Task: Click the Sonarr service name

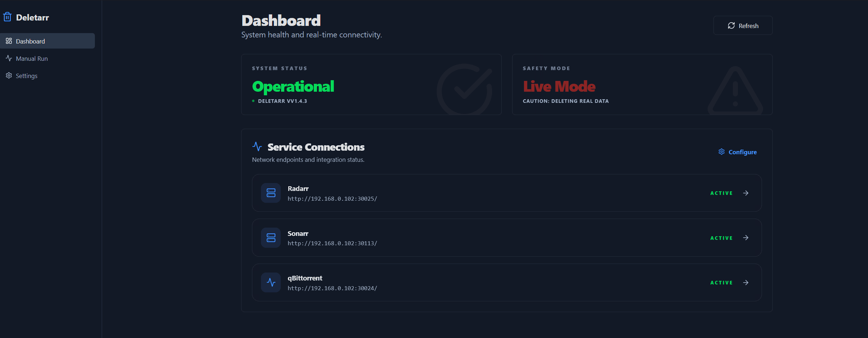Action: 298,234
